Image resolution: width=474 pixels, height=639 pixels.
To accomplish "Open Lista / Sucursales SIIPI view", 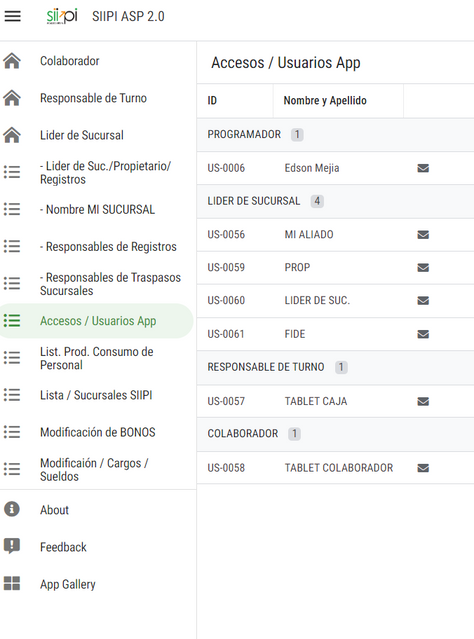I will pos(98,395).
